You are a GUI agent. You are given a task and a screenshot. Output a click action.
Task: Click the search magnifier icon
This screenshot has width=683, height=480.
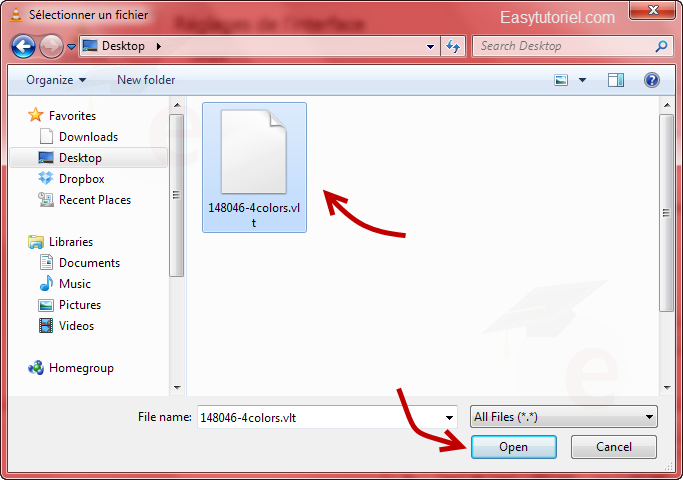click(x=661, y=46)
